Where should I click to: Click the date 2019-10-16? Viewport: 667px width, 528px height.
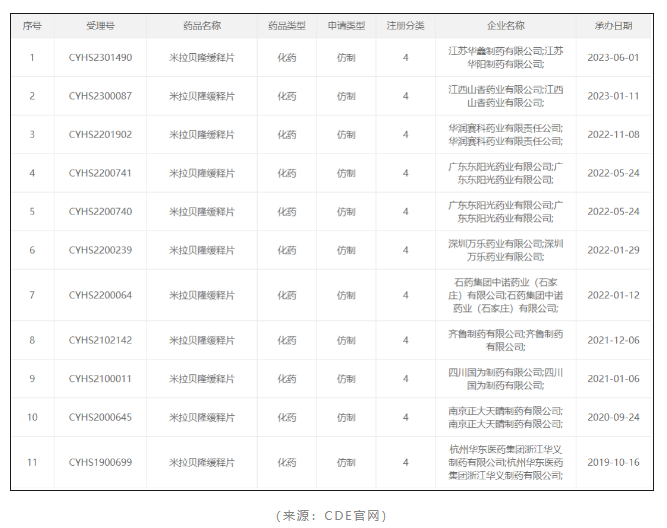pos(613,462)
